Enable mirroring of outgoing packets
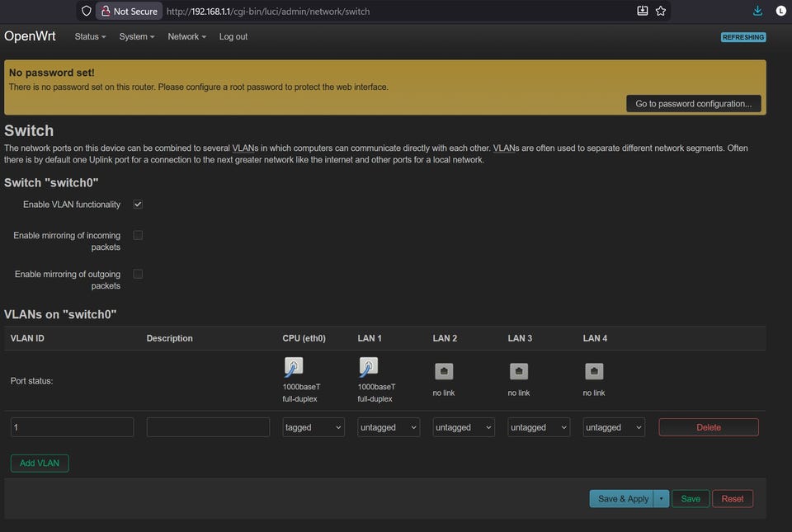The width and height of the screenshot is (792, 532). click(x=138, y=274)
